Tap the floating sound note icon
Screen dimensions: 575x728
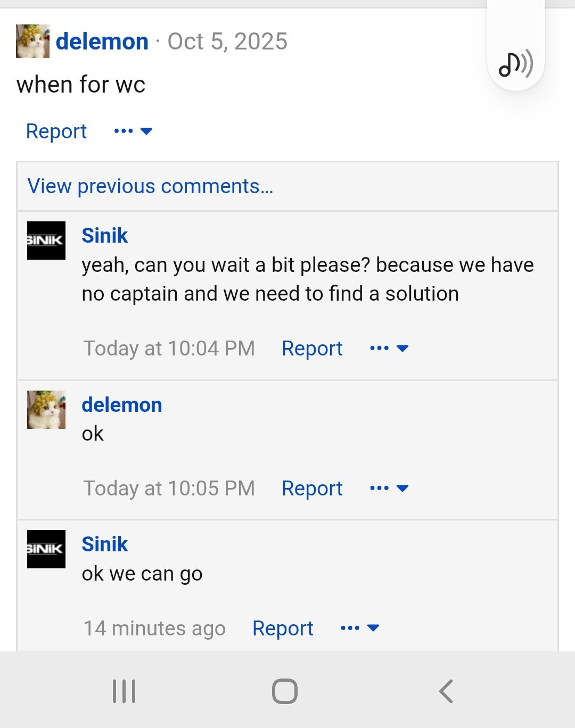[x=515, y=64]
